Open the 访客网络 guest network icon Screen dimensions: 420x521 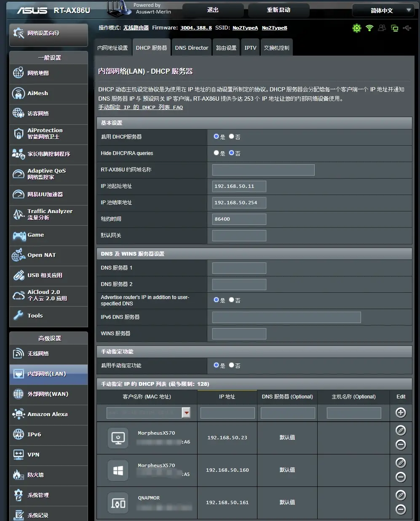(19, 113)
